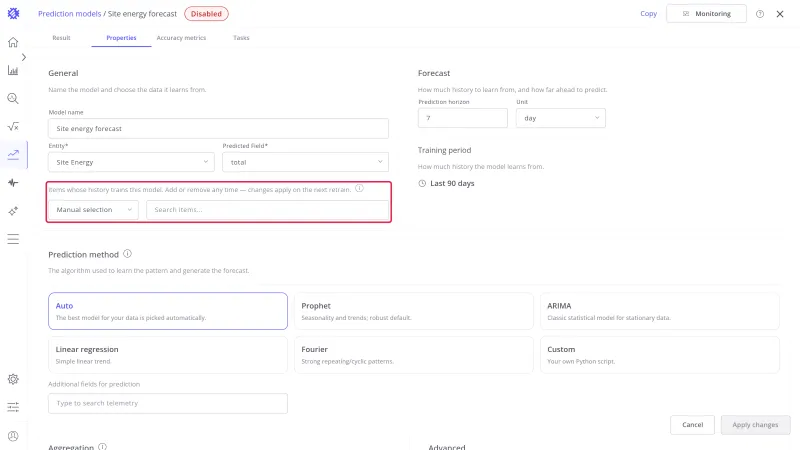The width and height of the screenshot is (800, 450).
Task: Click the Model name input field
Action: coord(218,129)
